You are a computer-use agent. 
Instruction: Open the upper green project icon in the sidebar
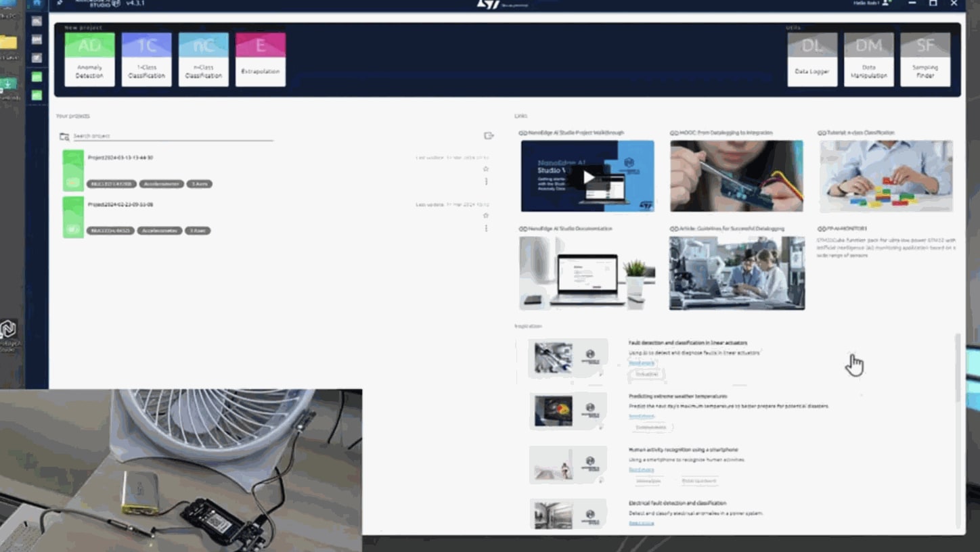pos(37,77)
